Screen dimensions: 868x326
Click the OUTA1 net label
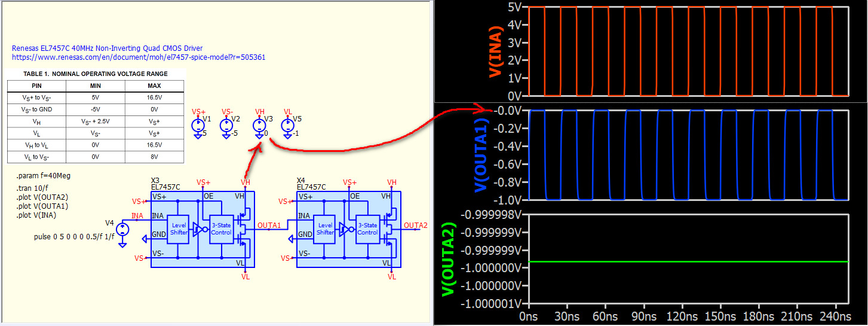coord(269,225)
